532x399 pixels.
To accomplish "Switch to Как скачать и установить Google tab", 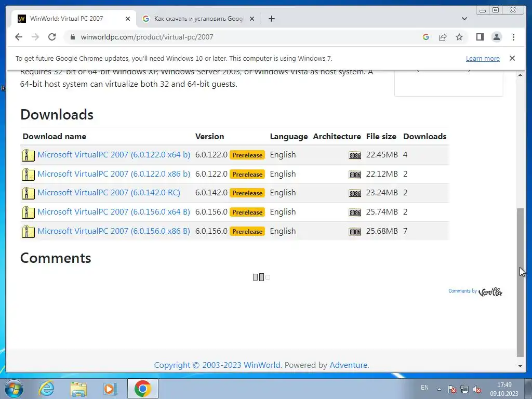I will tap(198, 19).
